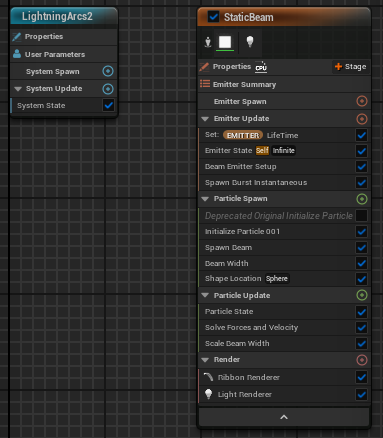
Task: Collapse the Render section arrow
Action: point(205,360)
